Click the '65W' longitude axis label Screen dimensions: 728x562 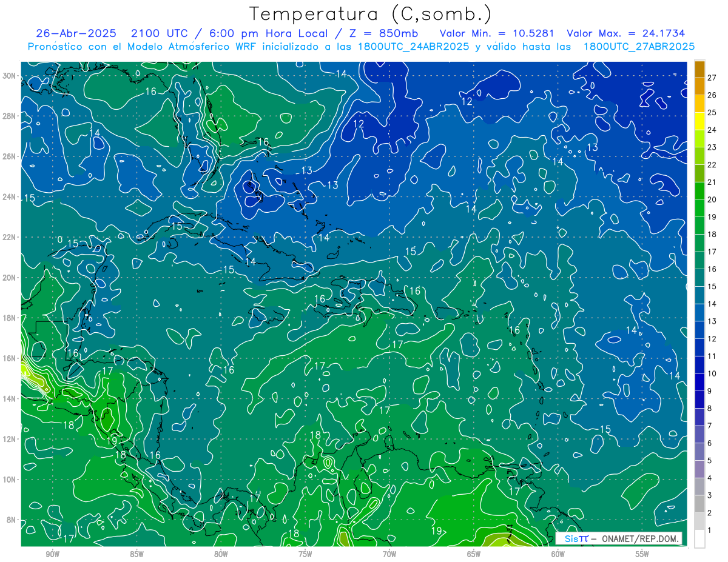pyautogui.click(x=474, y=554)
